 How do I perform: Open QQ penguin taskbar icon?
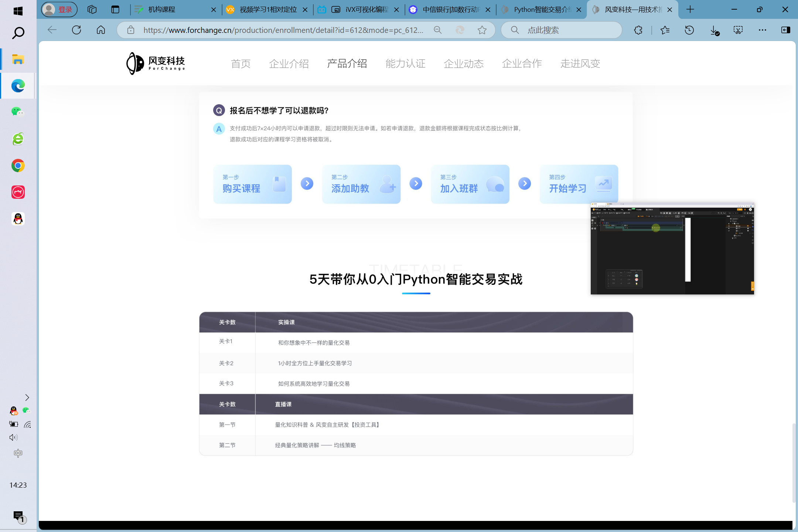point(18,219)
